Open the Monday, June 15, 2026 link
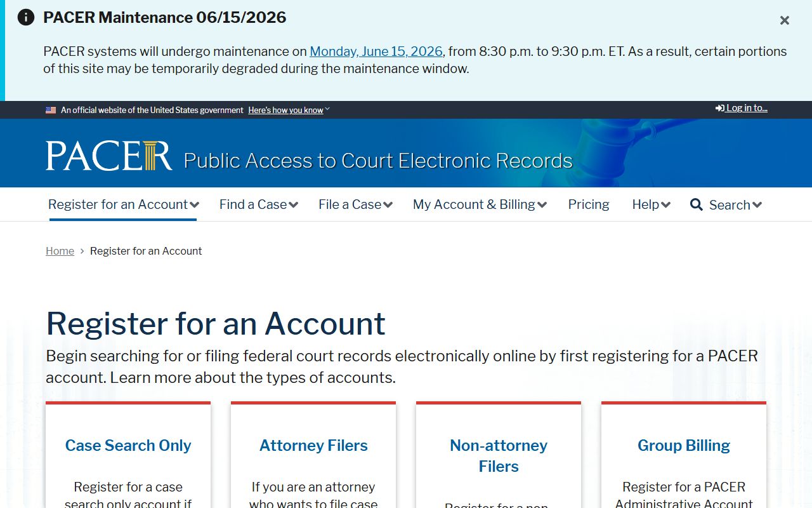Viewport: 812px width, 508px height. [376, 51]
